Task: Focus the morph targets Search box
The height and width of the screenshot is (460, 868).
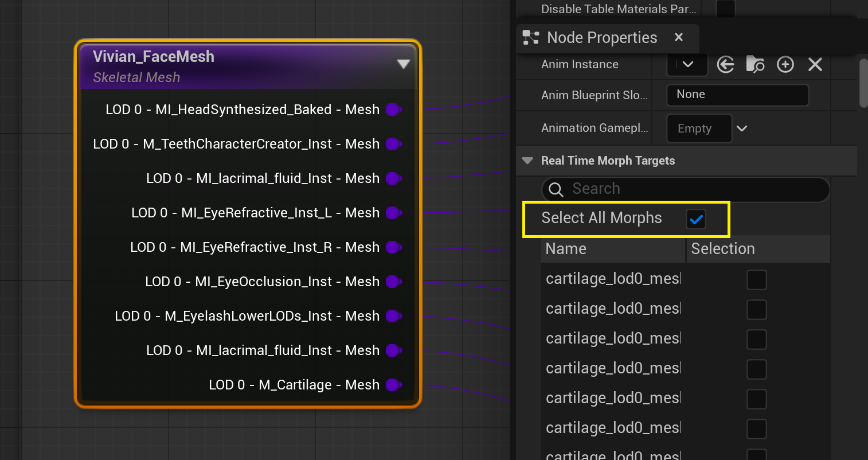Action: click(x=686, y=189)
